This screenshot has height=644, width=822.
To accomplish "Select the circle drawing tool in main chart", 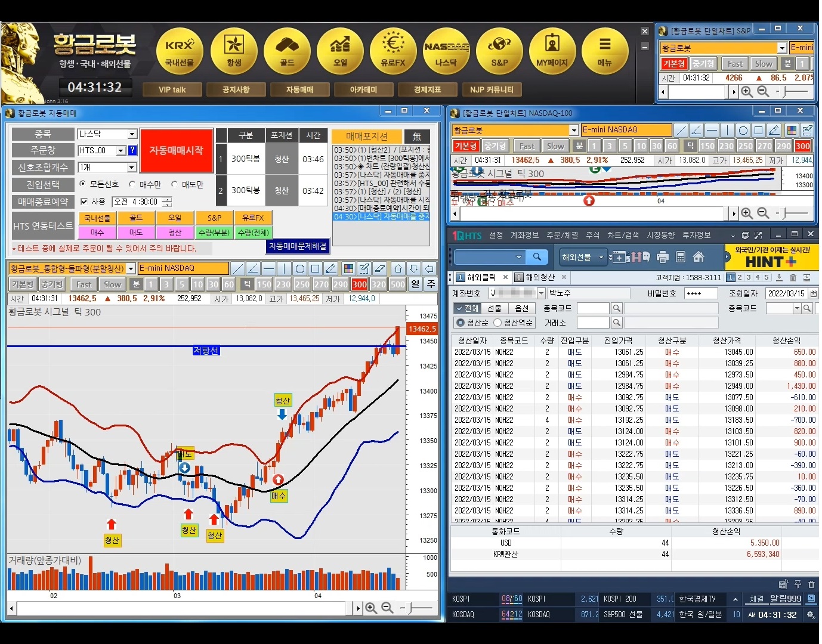I will click(x=299, y=268).
